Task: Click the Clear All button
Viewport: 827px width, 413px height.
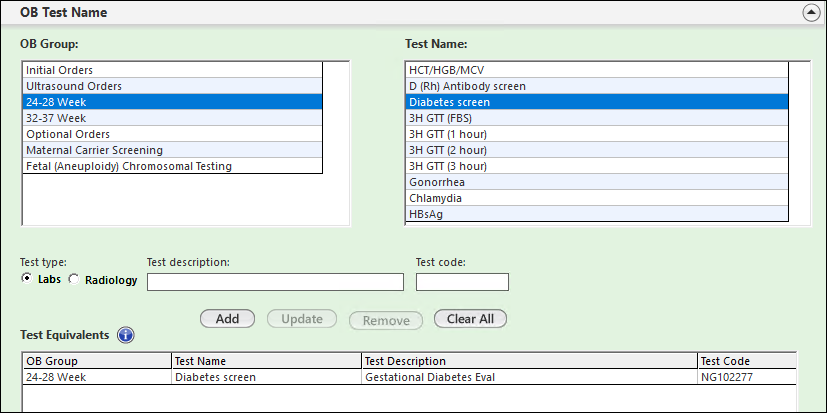Action: click(470, 319)
